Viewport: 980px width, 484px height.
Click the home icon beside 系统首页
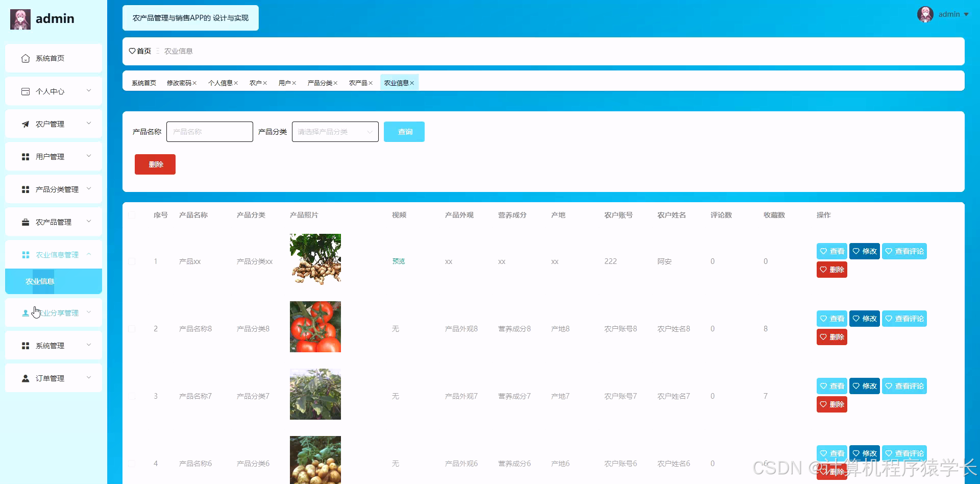26,58
